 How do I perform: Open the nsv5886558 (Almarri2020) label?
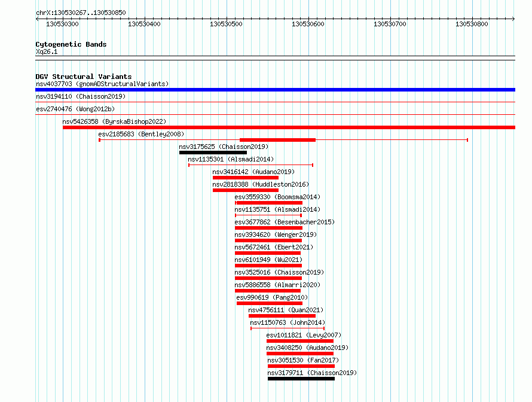[277, 285]
